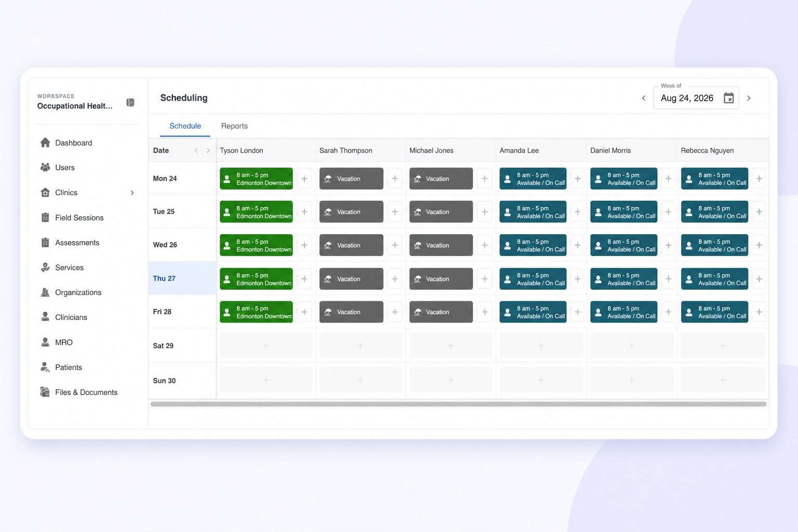Select the Thu 27 highlighted row label

164,278
